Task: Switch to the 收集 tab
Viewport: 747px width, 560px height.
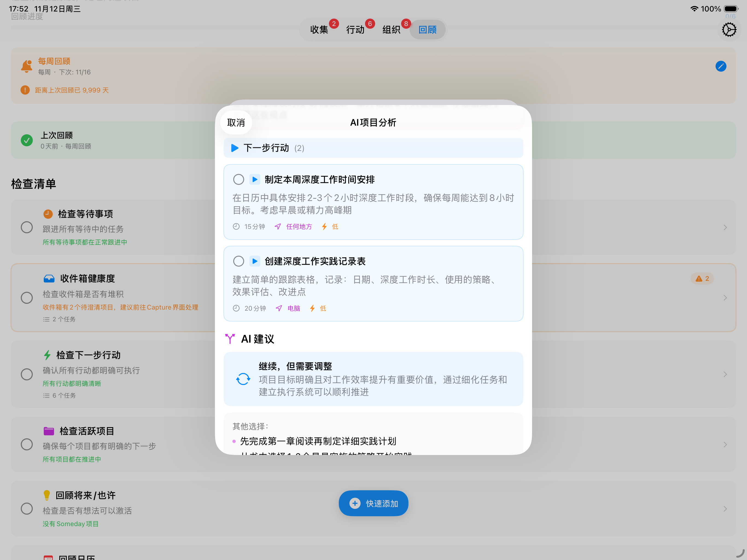Action: pos(319,30)
